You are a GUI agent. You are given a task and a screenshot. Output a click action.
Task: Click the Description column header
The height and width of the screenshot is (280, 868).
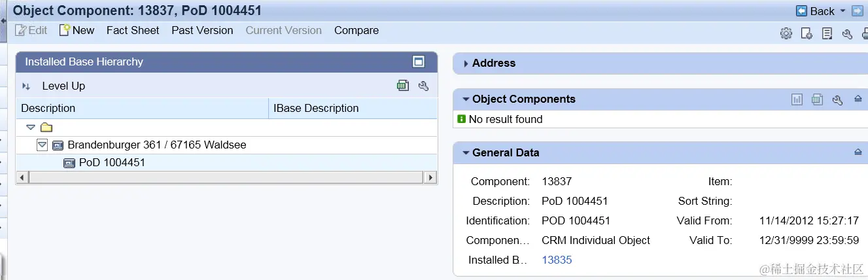142,108
